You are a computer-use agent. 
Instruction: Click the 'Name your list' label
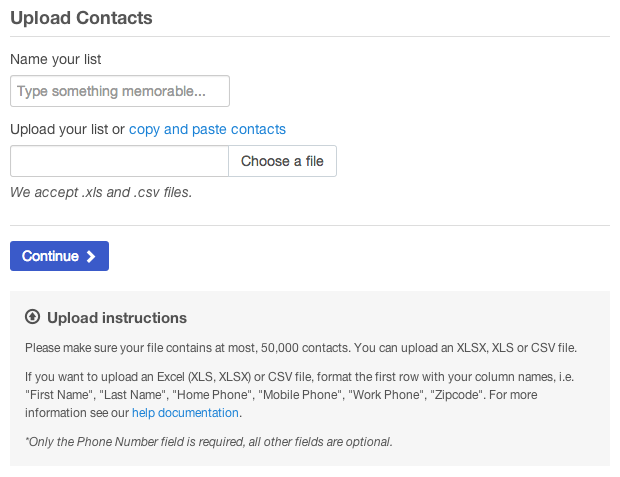pos(56,59)
